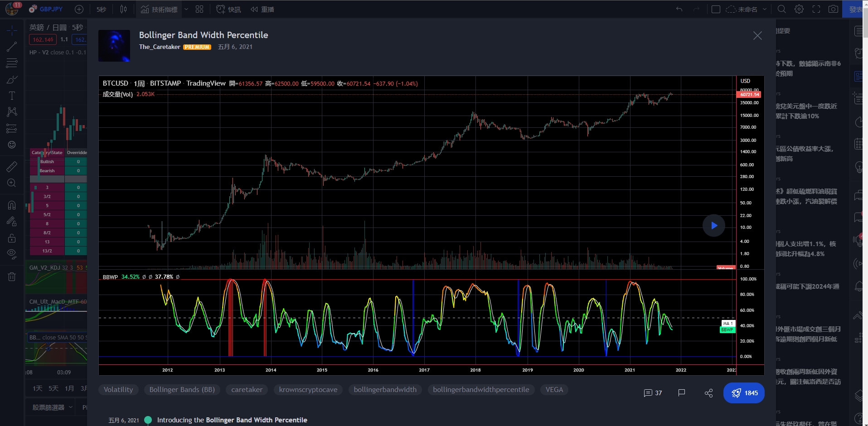
Task: Take a chart snapshot with the camera
Action: coord(833,9)
